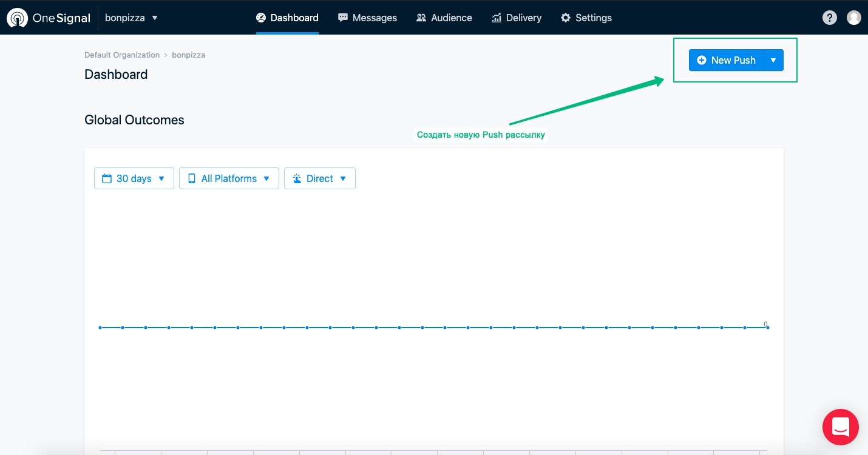The image size is (868, 455).
Task: Open the help question mark icon
Action: (829, 18)
